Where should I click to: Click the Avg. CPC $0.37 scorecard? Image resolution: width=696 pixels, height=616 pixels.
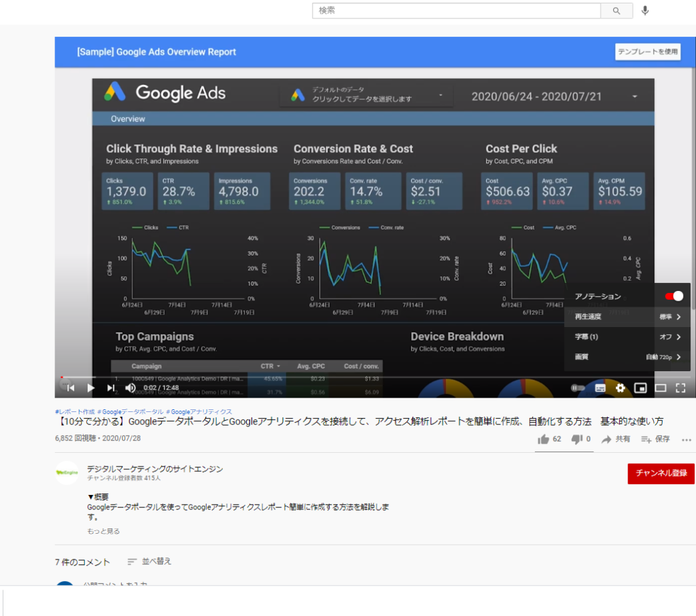tap(563, 191)
